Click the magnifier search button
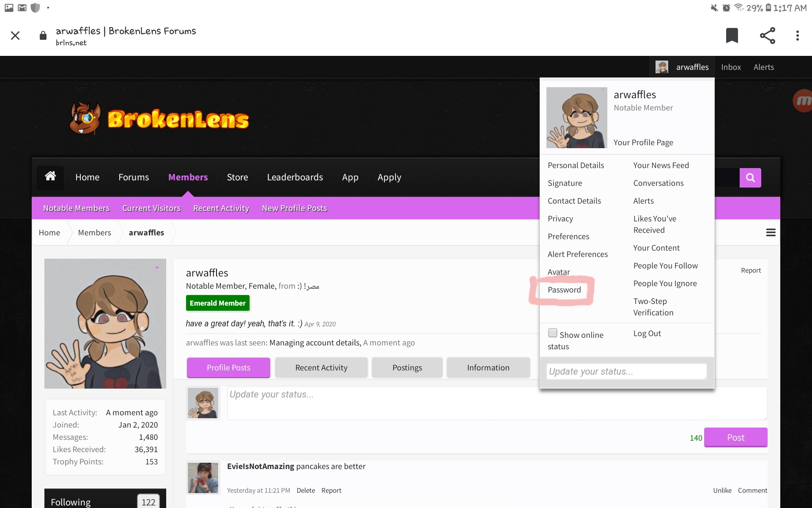Viewport: 812px width, 508px height. tap(750, 178)
